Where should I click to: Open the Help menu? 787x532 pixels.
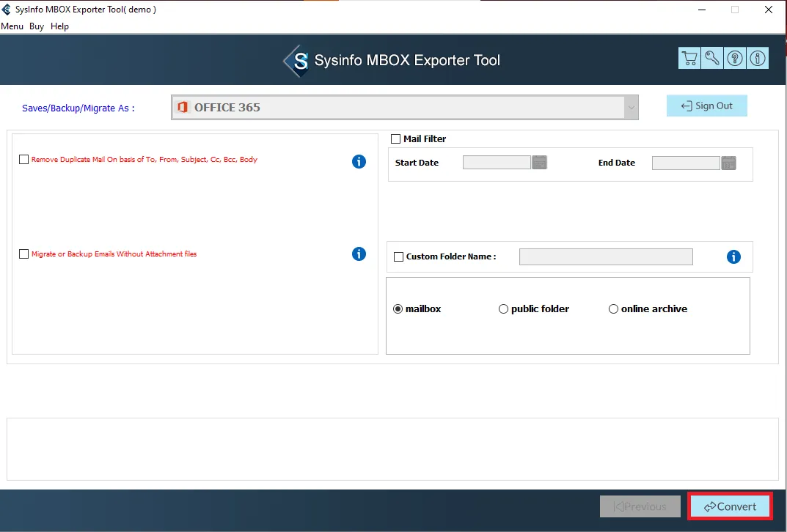(x=59, y=26)
